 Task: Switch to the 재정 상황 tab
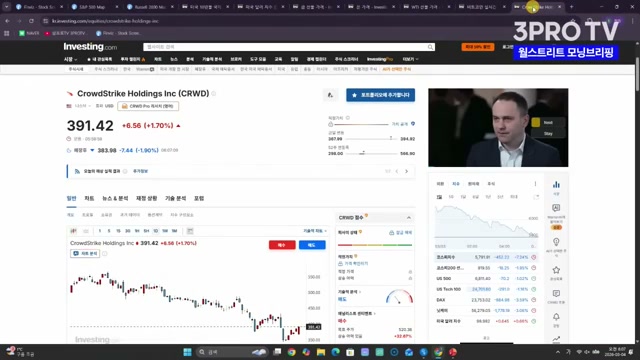147,198
